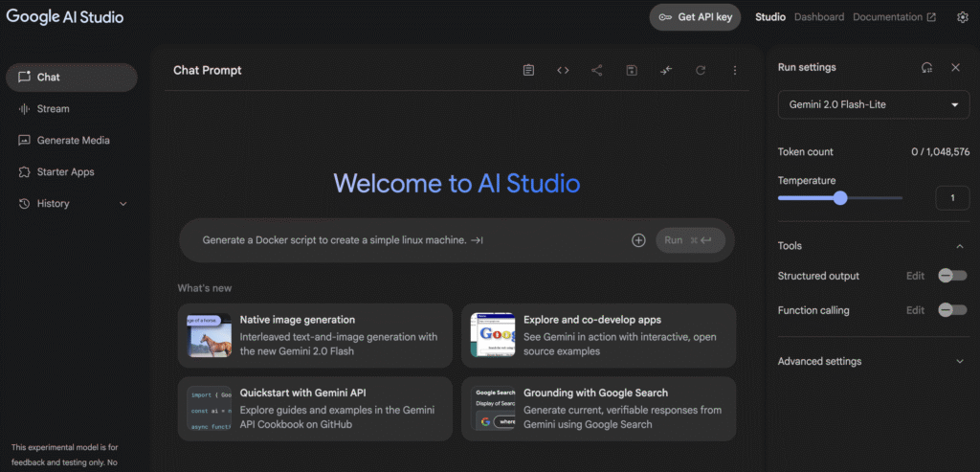This screenshot has height=472, width=980.
Task: Open the Gemini 2.0 Flash-Lite model dropdown
Action: [874, 105]
